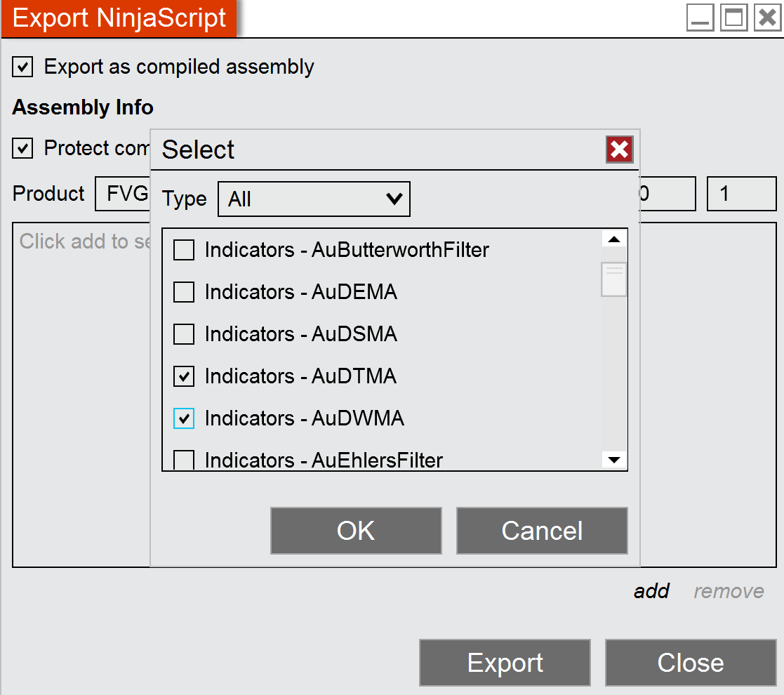
Task: Open the Type dropdown set to All
Action: (314, 199)
